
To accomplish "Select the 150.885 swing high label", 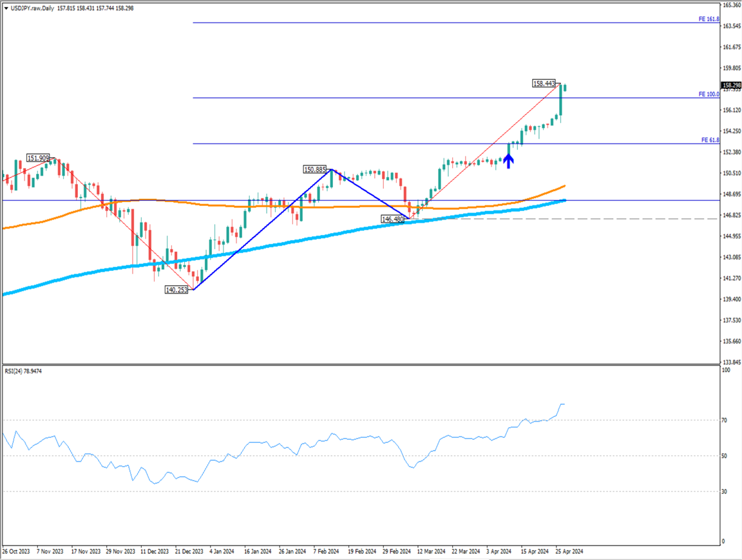I will pyautogui.click(x=316, y=170).
